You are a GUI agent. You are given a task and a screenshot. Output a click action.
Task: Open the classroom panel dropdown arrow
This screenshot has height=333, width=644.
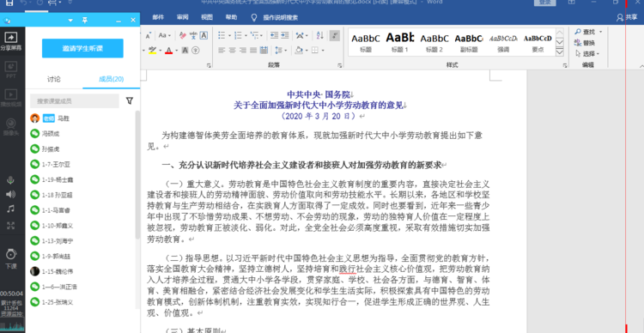tap(70, 20)
